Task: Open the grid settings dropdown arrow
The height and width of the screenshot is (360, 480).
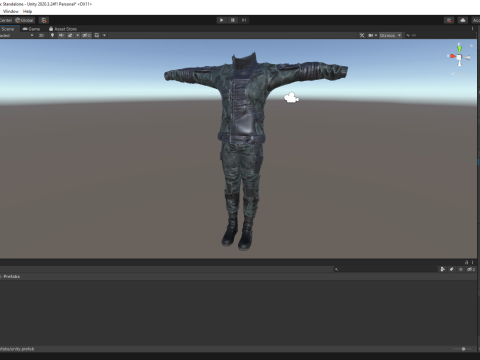Action: coord(104,35)
